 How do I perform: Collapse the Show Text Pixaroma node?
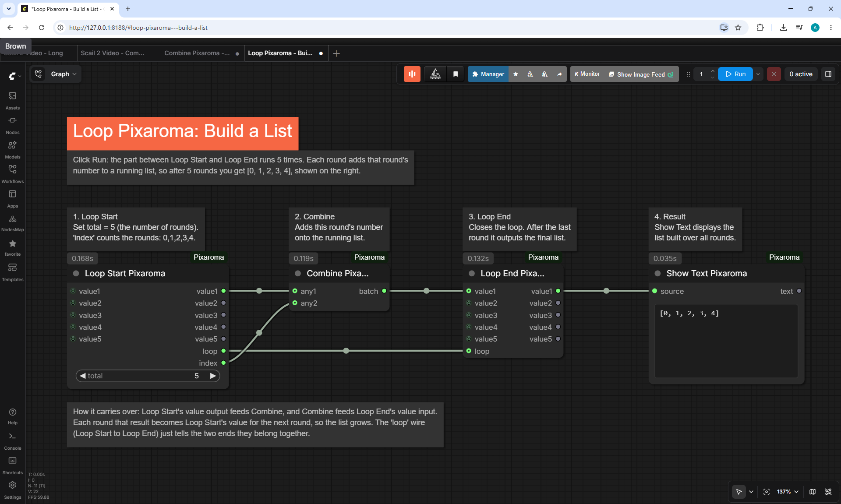[657, 273]
